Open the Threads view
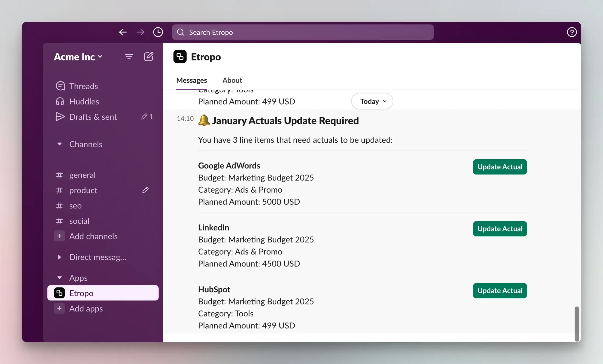The height and width of the screenshot is (364, 603). coord(83,86)
